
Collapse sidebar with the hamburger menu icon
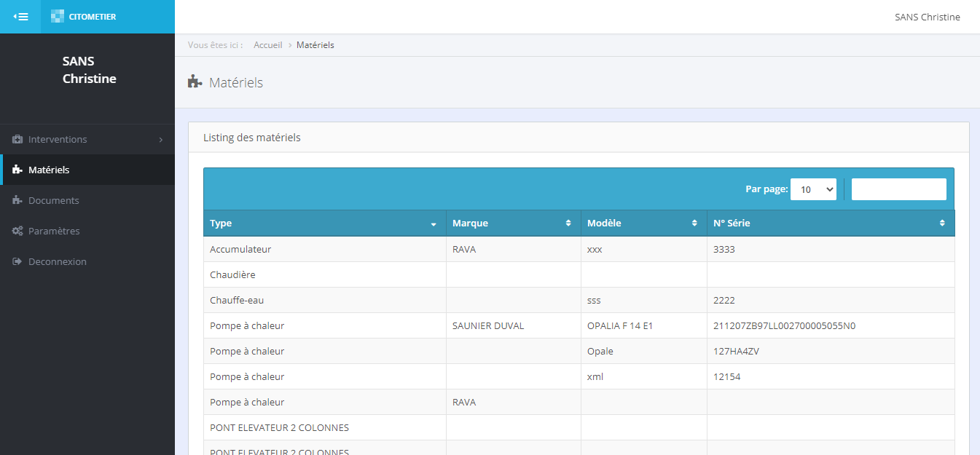(x=20, y=17)
